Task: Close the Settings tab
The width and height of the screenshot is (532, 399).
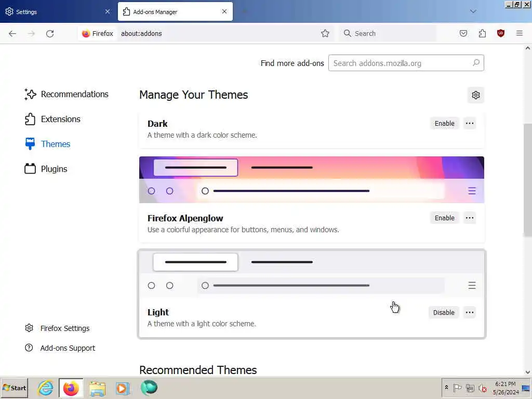Action: click(108, 11)
